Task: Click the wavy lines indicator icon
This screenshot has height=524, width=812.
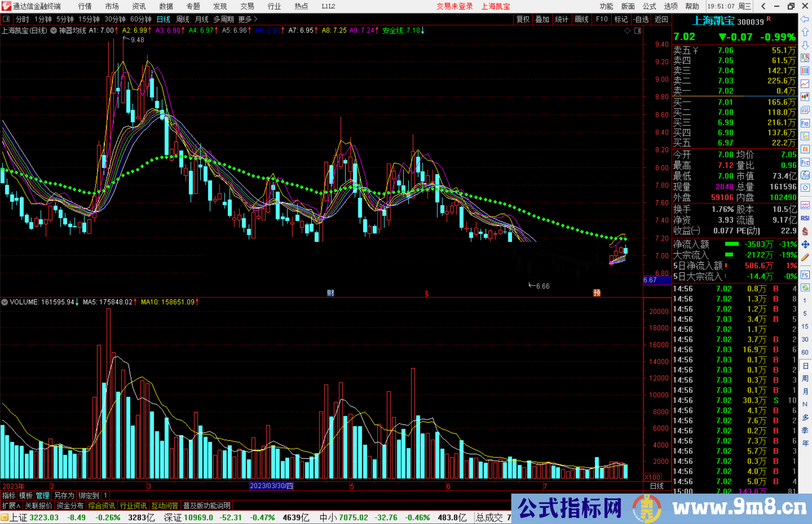Action: (x=805, y=205)
